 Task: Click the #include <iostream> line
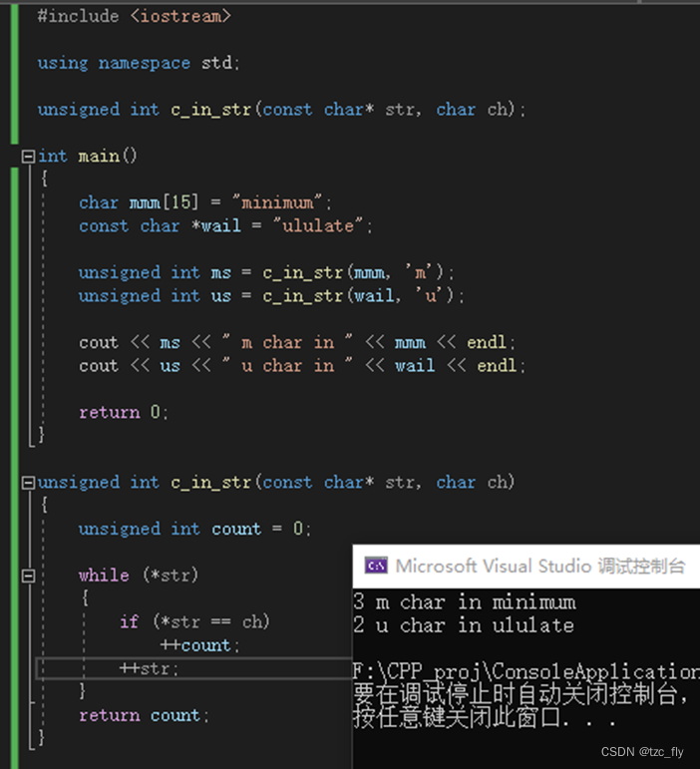click(x=134, y=16)
